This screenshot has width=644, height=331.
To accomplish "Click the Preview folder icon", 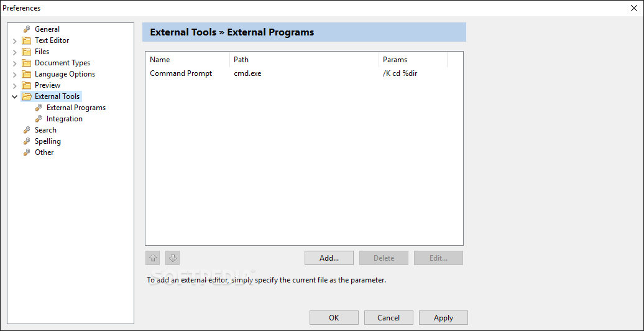I will [x=27, y=85].
